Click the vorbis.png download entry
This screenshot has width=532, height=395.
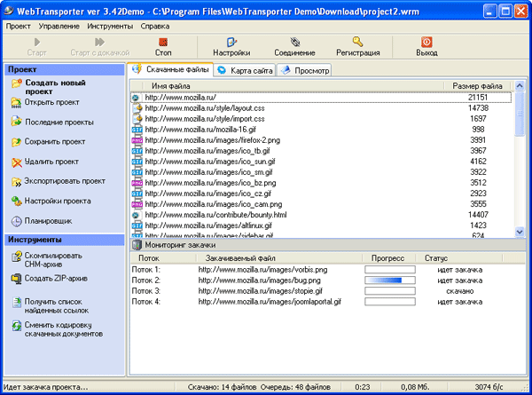pos(262,270)
